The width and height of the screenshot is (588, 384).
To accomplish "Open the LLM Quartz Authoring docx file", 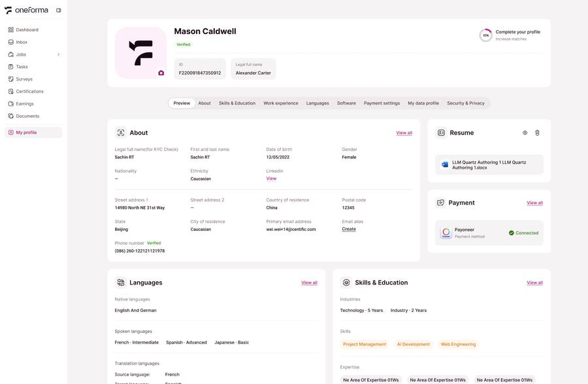I will (489, 165).
